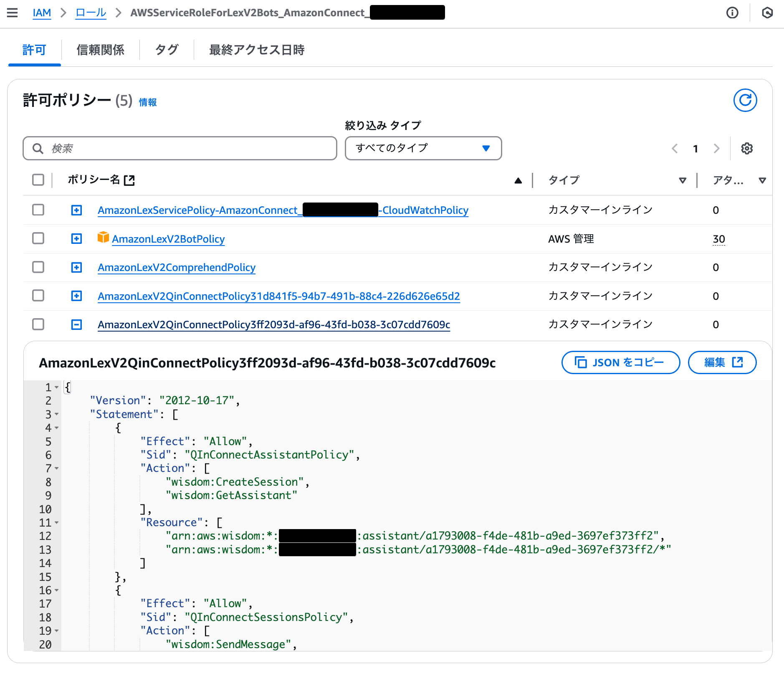Viewport: 784px width, 684px height.
Task: Sort by ポリシー名 ascending arrow
Action: pyautogui.click(x=518, y=180)
